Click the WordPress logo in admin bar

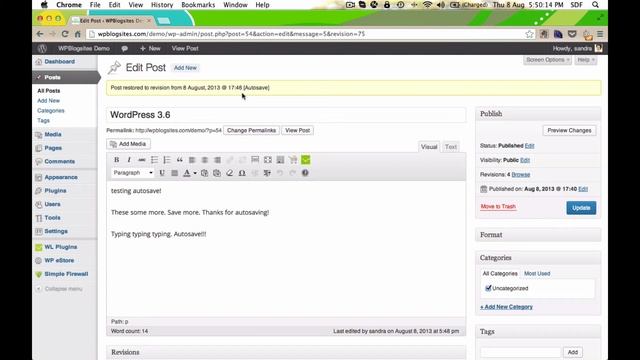[42, 49]
